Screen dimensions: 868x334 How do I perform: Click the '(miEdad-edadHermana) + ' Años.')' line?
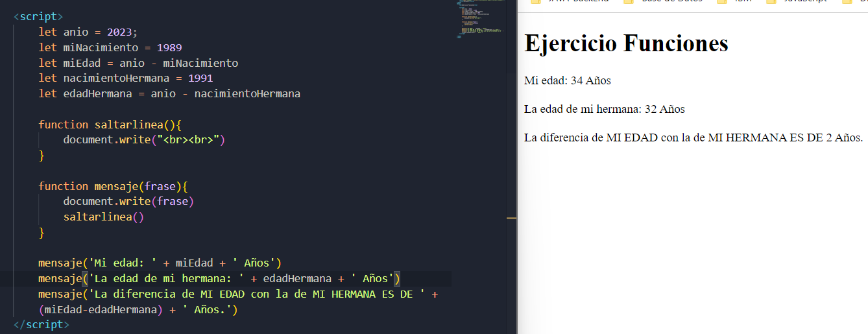click(138, 310)
